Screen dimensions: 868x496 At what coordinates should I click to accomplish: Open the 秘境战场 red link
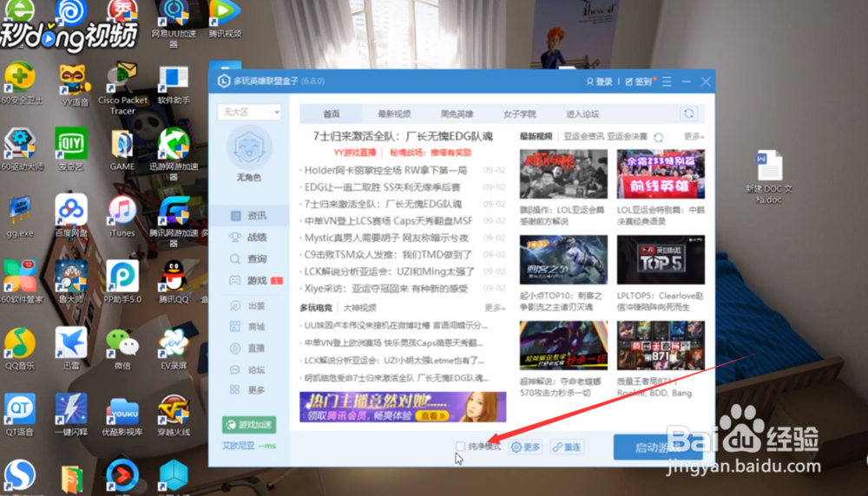pyautogui.click(x=431, y=153)
